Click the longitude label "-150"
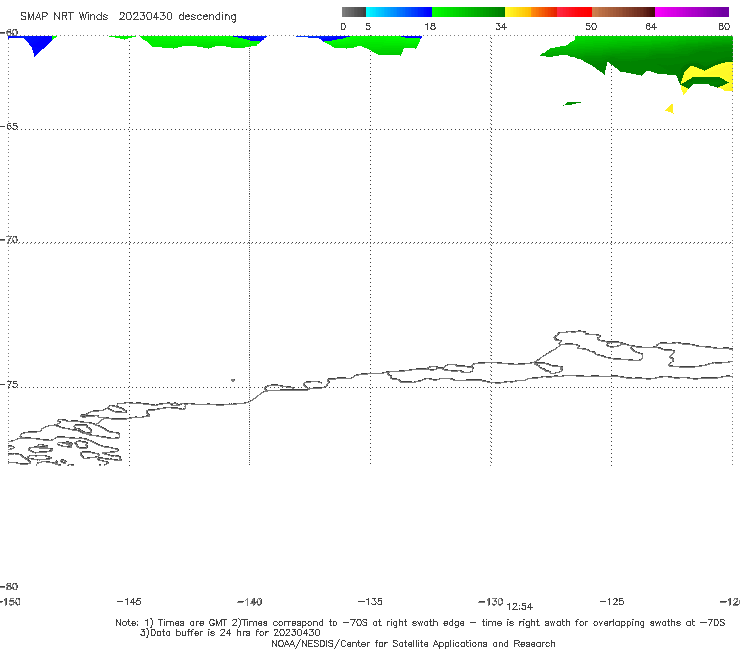Viewport: 740px width, 650px height. point(10,601)
